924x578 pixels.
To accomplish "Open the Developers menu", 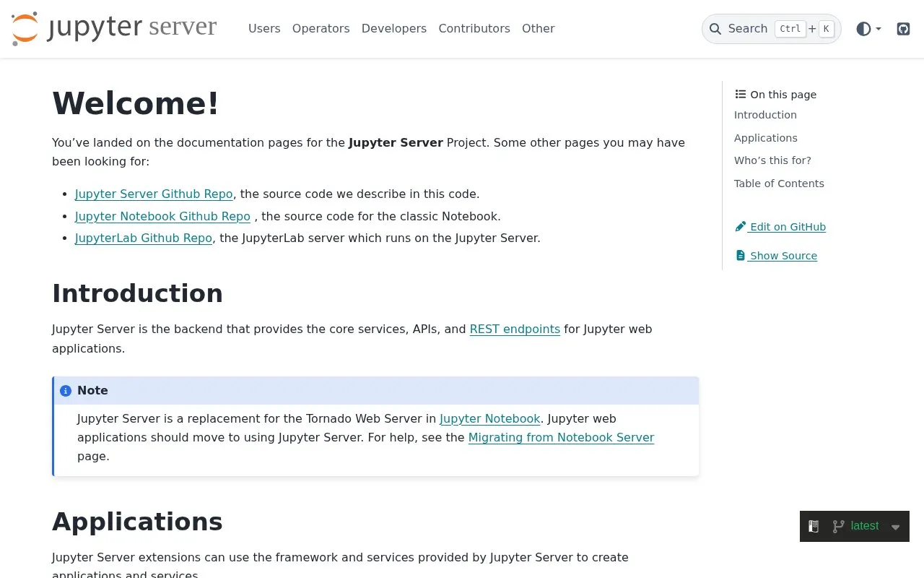I will pos(394,29).
